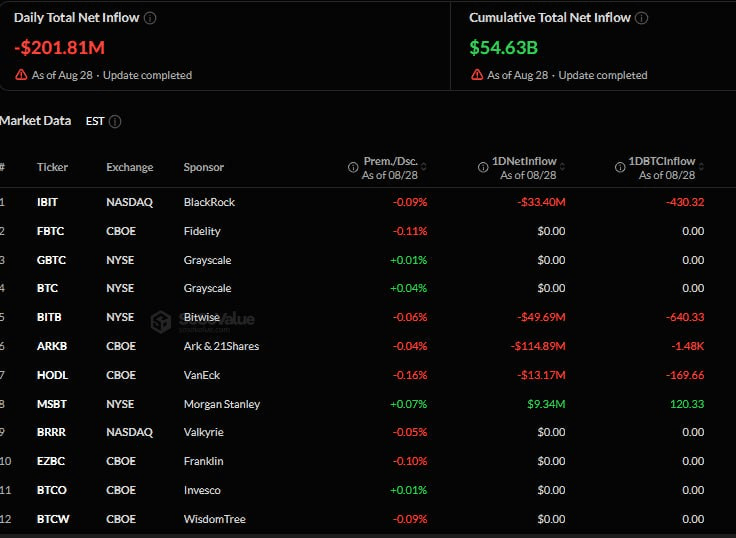Click the Ark & 21Shares sponsor name
This screenshot has width=736, height=538.
tap(221, 346)
